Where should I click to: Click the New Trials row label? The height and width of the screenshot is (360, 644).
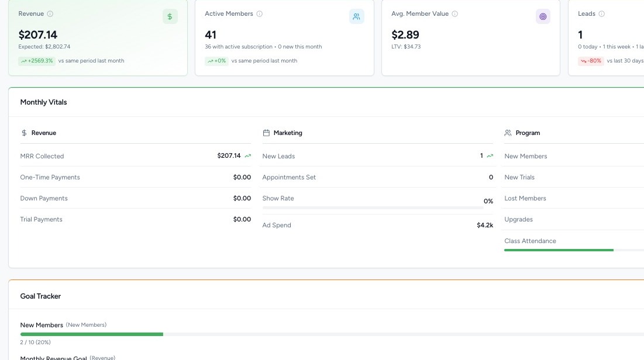[519, 177]
